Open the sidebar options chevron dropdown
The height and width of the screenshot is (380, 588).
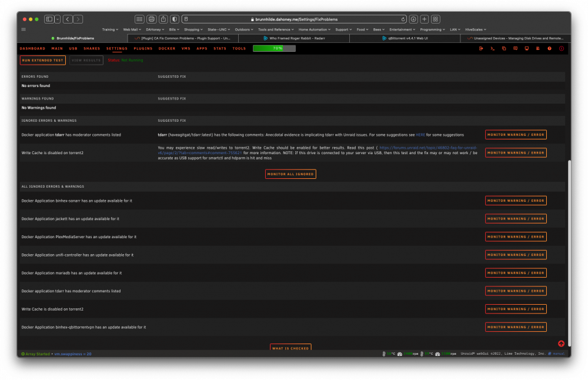(58, 19)
